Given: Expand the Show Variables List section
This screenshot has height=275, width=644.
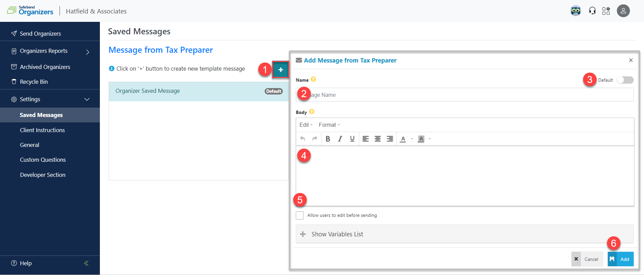Looking at the screenshot, I should 465,234.
